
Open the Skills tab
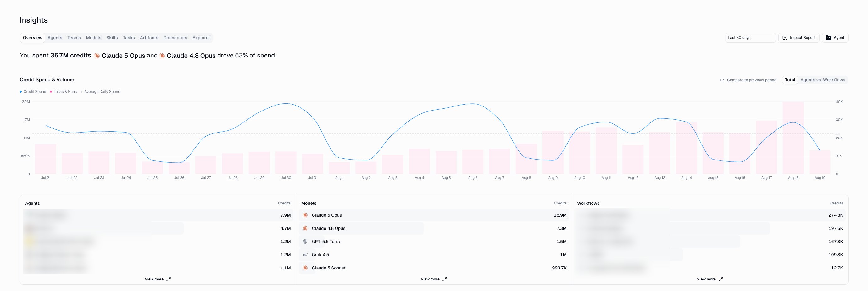112,38
